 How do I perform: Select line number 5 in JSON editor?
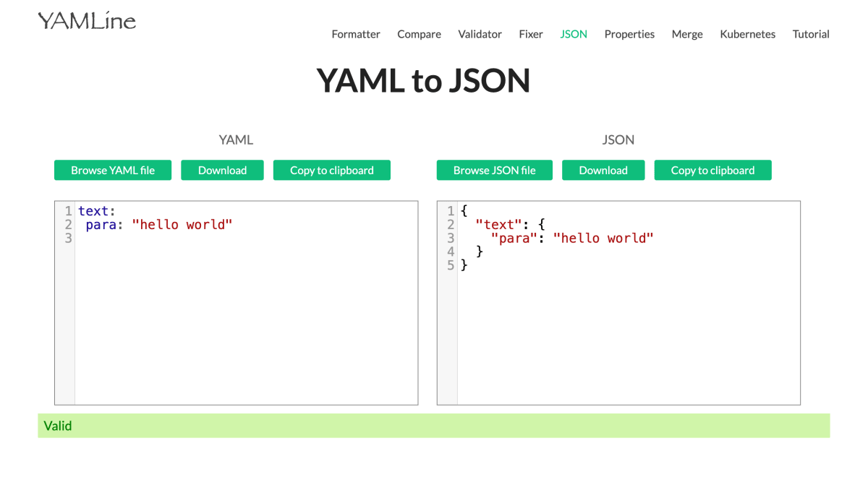(x=451, y=265)
